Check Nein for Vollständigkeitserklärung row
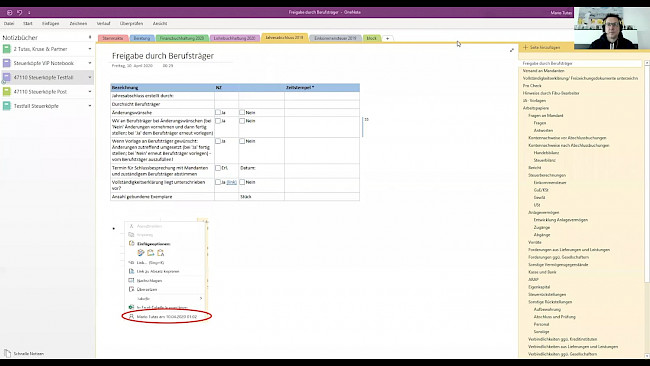650x366 pixels. click(x=242, y=182)
